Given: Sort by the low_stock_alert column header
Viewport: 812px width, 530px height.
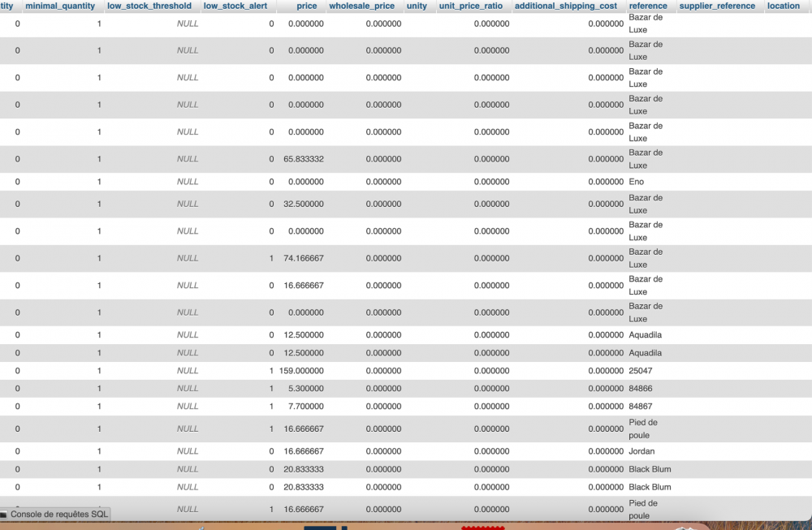Looking at the screenshot, I should click(235, 6).
